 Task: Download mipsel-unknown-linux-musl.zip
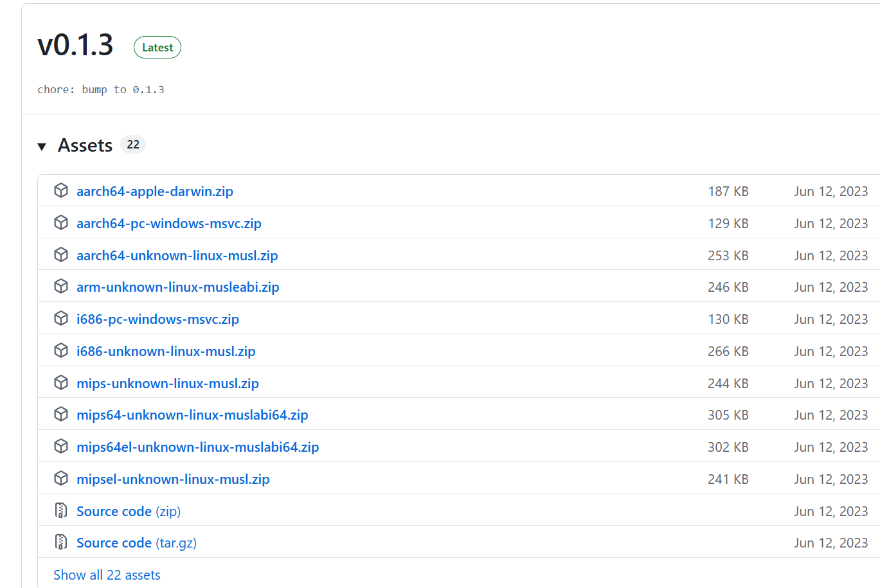pyautogui.click(x=173, y=479)
